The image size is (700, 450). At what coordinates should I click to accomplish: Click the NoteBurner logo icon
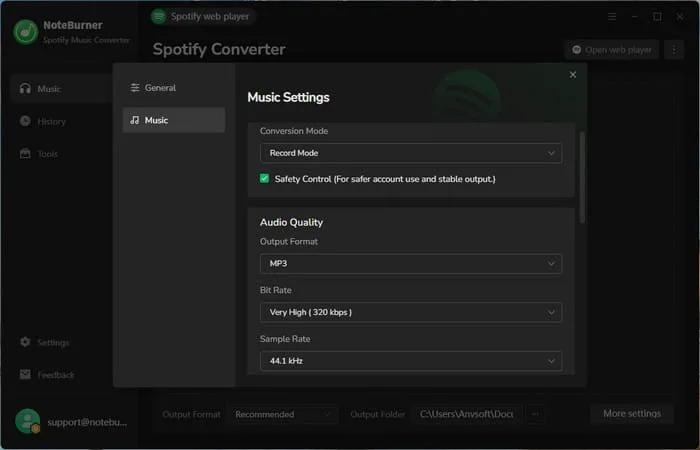(x=25, y=32)
